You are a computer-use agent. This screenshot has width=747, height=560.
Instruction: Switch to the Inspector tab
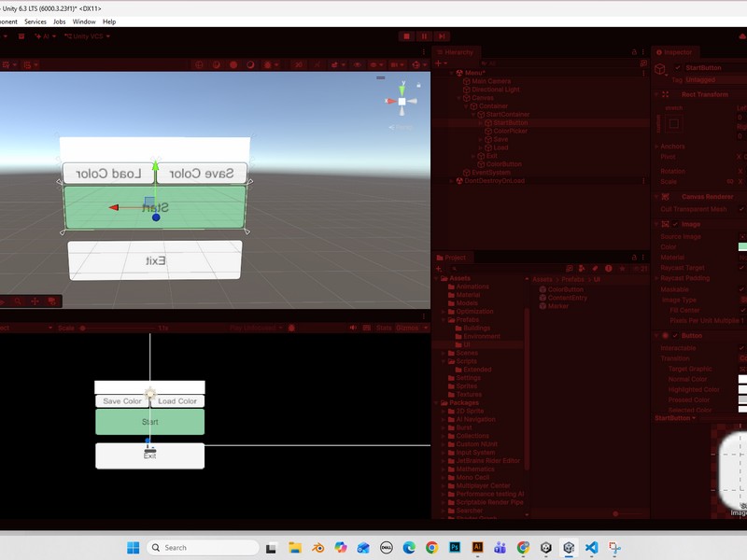point(674,52)
